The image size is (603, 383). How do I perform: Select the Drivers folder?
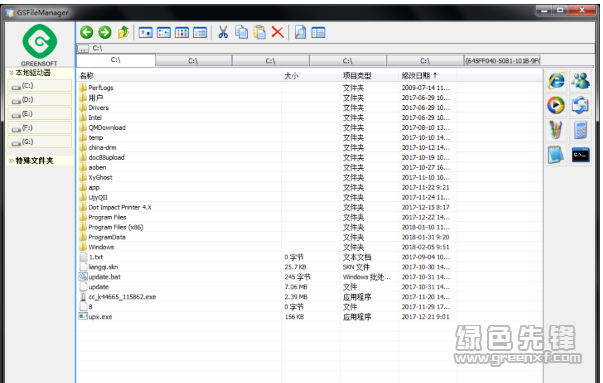[x=98, y=108]
